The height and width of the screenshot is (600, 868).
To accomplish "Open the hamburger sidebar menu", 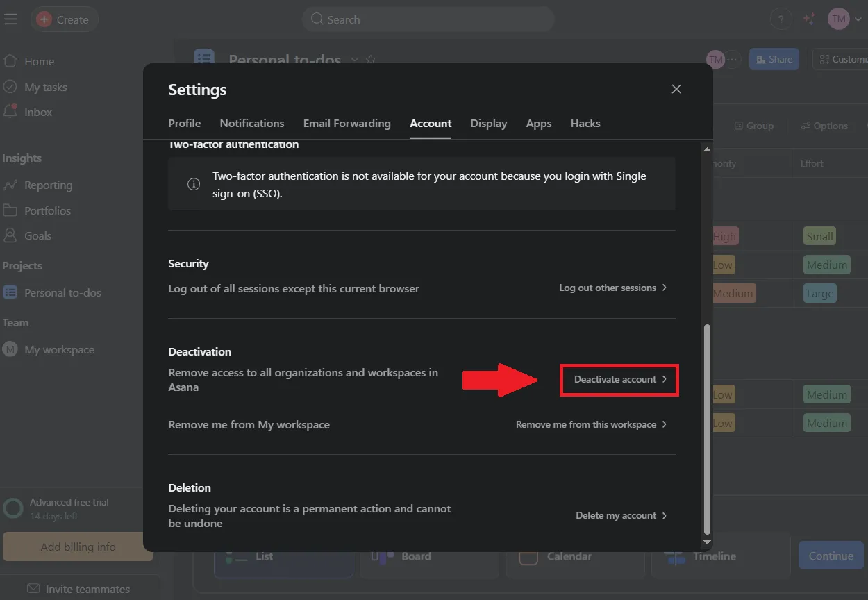I will [10, 19].
